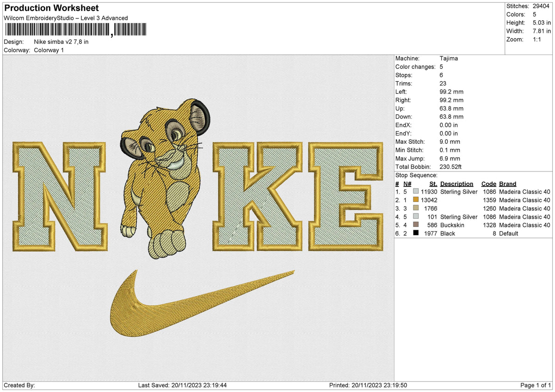Select the Sterling Silver swatch in stop 1
Image resolution: width=555 pixels, height=392 pixels.
[416, 192]
